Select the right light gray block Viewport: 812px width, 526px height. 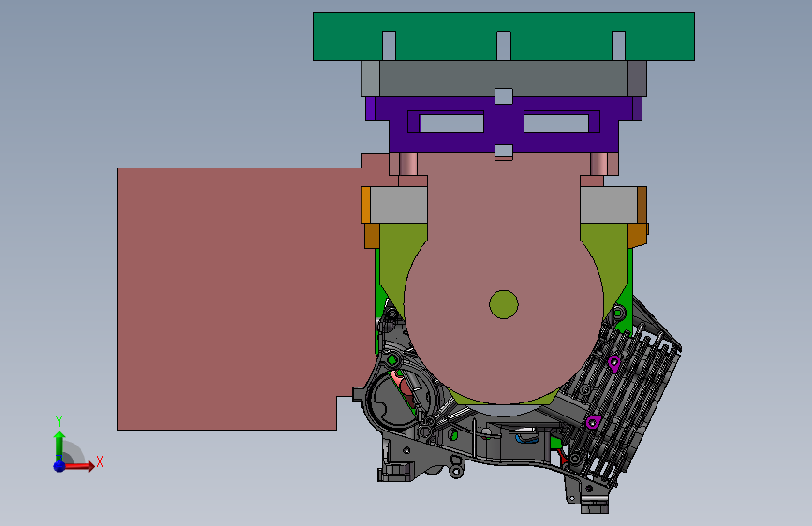tap(609, 205)
